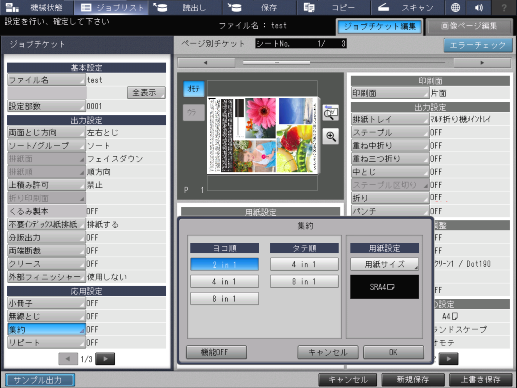
Task: Select 4 in 1 under タテ順
Action: [304, 264]
